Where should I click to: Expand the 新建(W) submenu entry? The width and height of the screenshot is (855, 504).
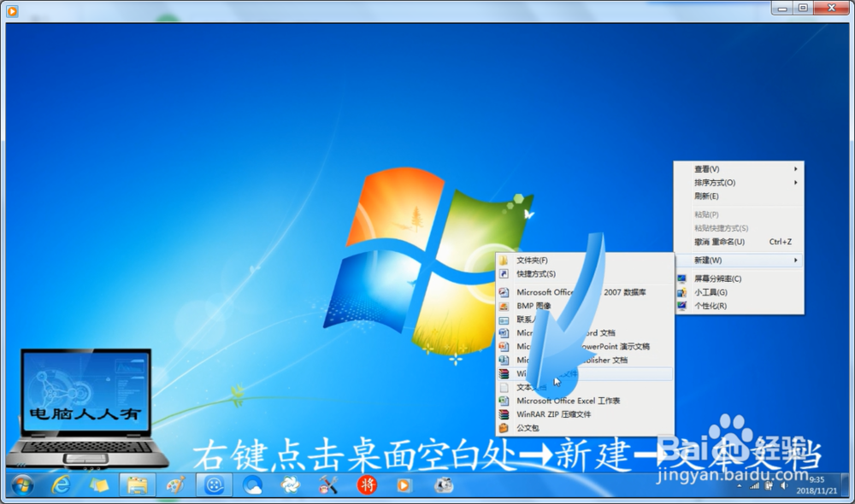tap(739, 261)
